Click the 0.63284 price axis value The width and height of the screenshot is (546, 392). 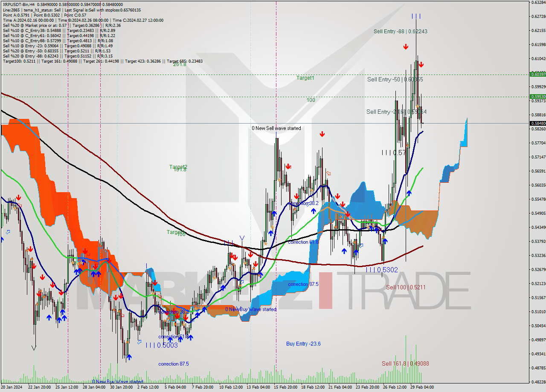click(x=538, y=3)
